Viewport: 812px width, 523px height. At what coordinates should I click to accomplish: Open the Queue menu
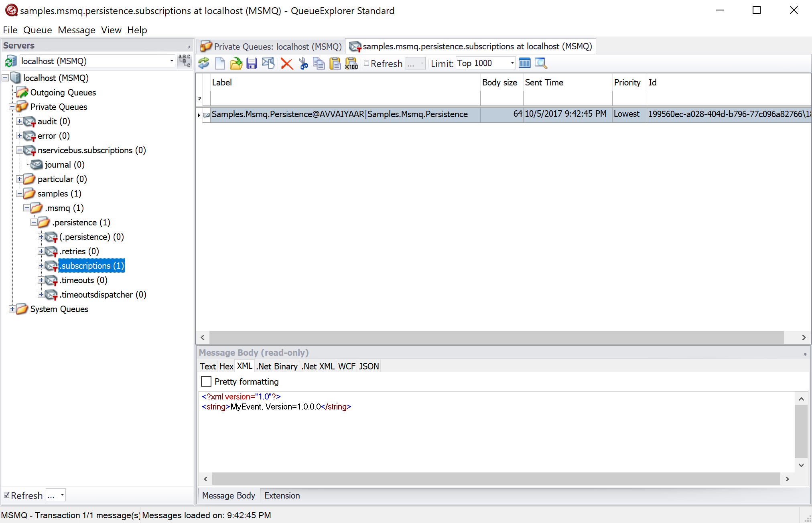37,30
